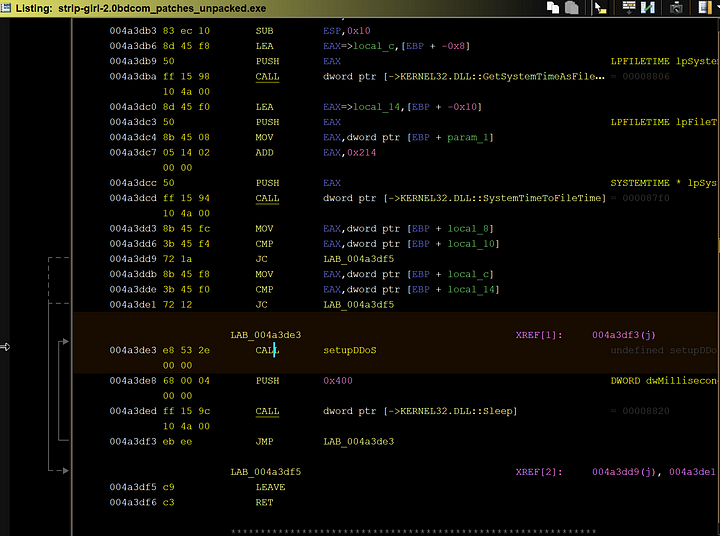Click bytes eb ee at 004a3df3
Image resolution: width=720 pixels, height=536 pixels.
point(177,441)
